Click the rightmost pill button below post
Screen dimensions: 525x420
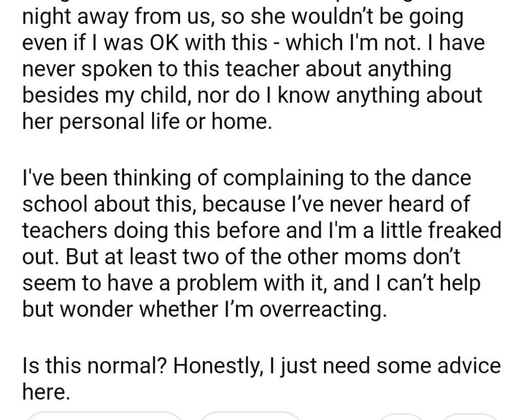tap(470, 417)
